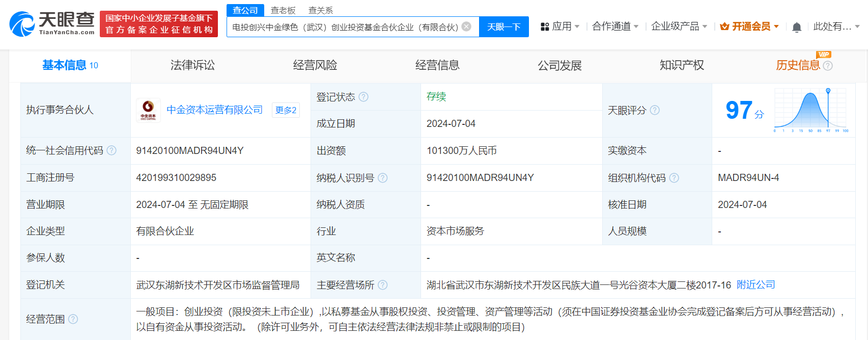Viewport: 868px width, 340px height.
Task: Click the 天眼一下 search button
Action: point(503,27)
